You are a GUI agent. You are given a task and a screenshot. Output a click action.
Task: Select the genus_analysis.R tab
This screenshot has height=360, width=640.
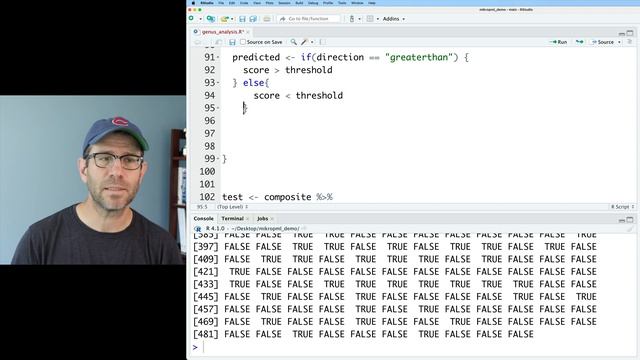click(x=222, y=32)
